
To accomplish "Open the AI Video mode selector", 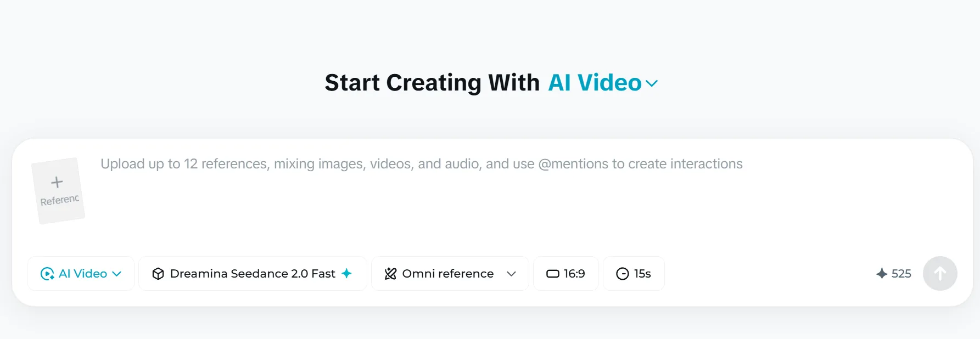I will click(81, 273).
